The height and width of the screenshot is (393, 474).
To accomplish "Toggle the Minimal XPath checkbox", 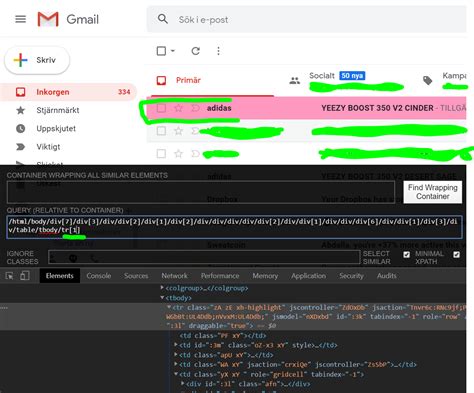I will (x=456, y=255).
